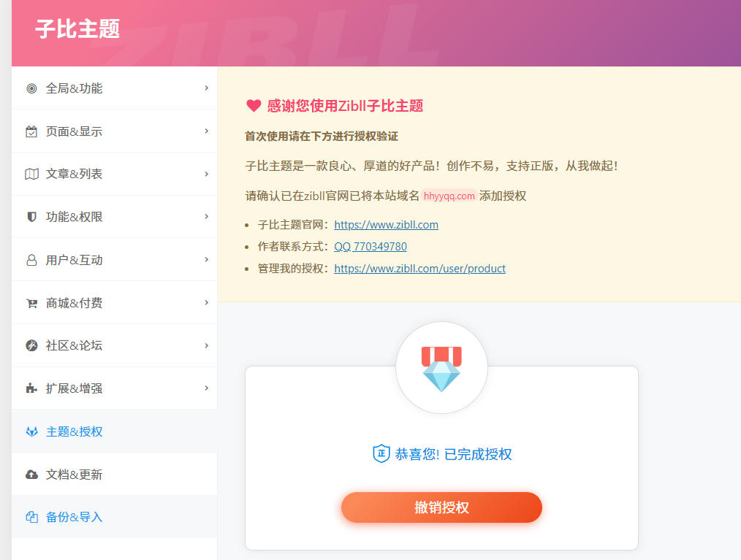This screenshot has width=741, height=560.
Task: Click the globe icon beside 全局&功能
Action: pos(31,88)
